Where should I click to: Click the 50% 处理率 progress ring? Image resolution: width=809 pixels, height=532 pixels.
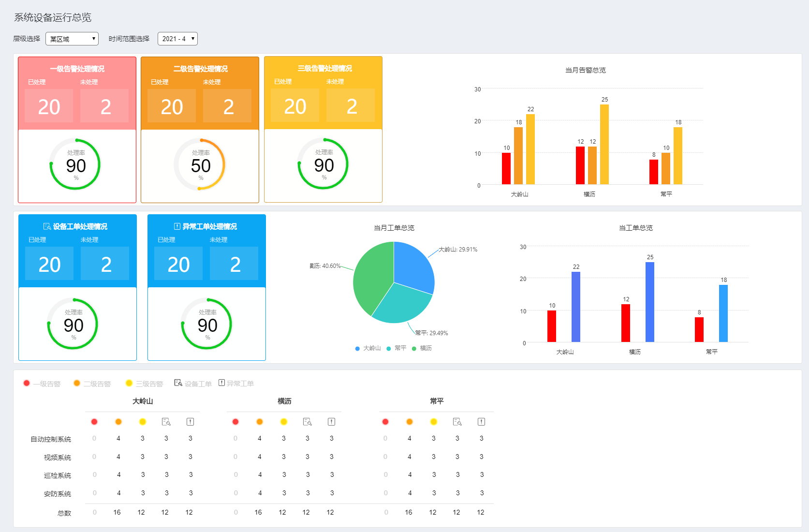(x=200, y=164)
